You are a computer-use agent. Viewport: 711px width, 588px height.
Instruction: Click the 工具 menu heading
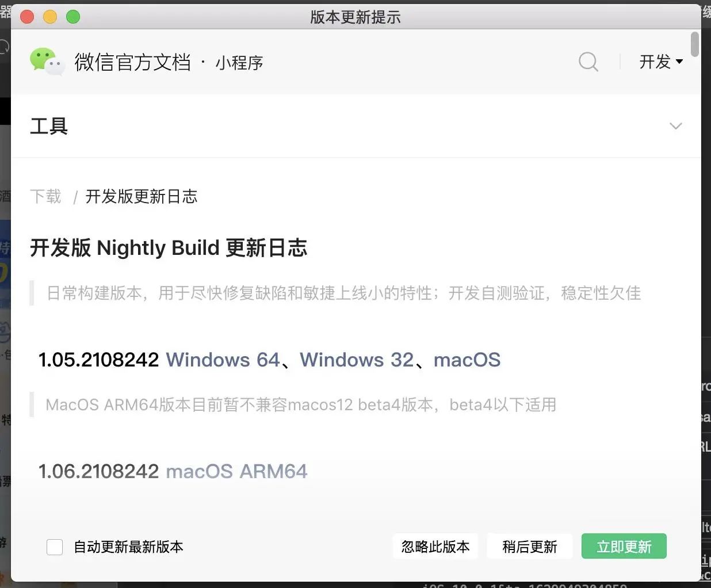pyautogui.click(x=49, y=126)
